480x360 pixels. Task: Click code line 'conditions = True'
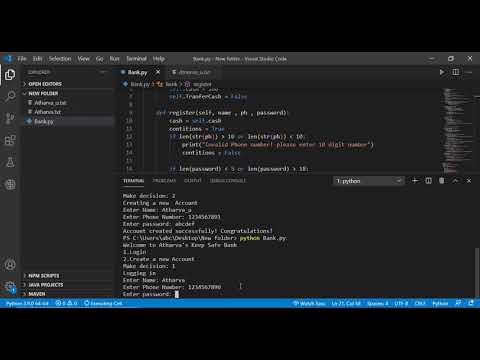click(x=197, y=129)
